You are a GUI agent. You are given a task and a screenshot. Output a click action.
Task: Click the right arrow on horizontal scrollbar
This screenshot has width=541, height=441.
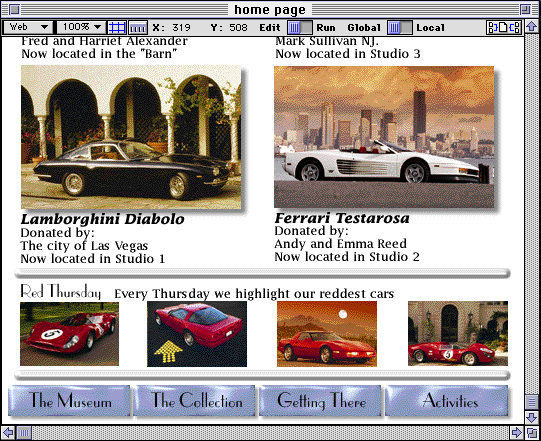517,432
